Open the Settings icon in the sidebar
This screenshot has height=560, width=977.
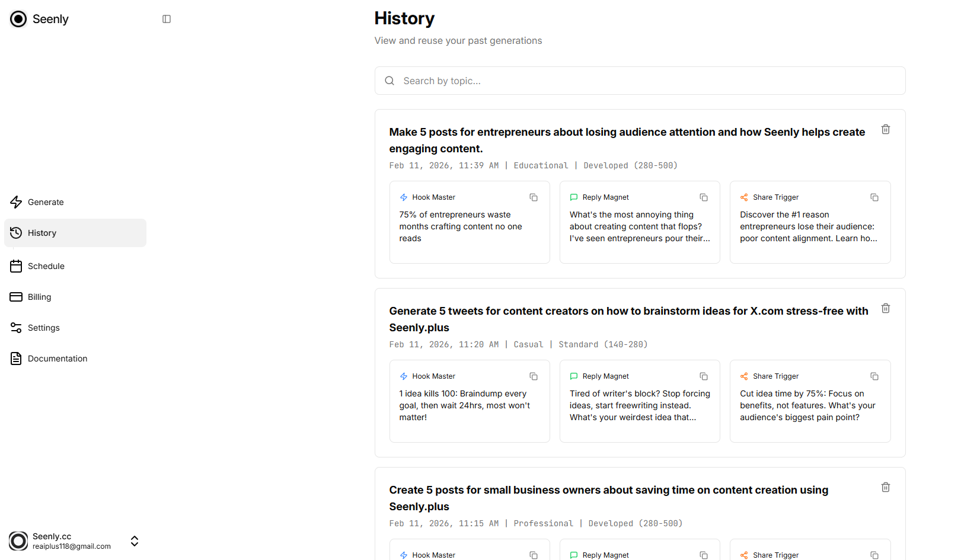point(16,327)
